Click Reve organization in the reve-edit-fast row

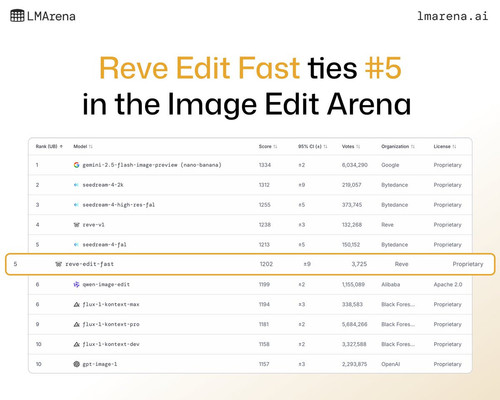[x=401, y=264]
